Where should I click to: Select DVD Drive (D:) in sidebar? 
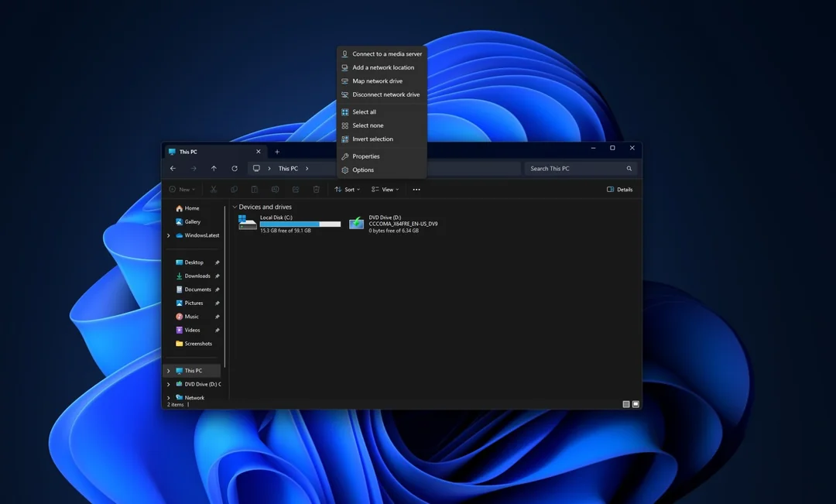coord(197,384)
